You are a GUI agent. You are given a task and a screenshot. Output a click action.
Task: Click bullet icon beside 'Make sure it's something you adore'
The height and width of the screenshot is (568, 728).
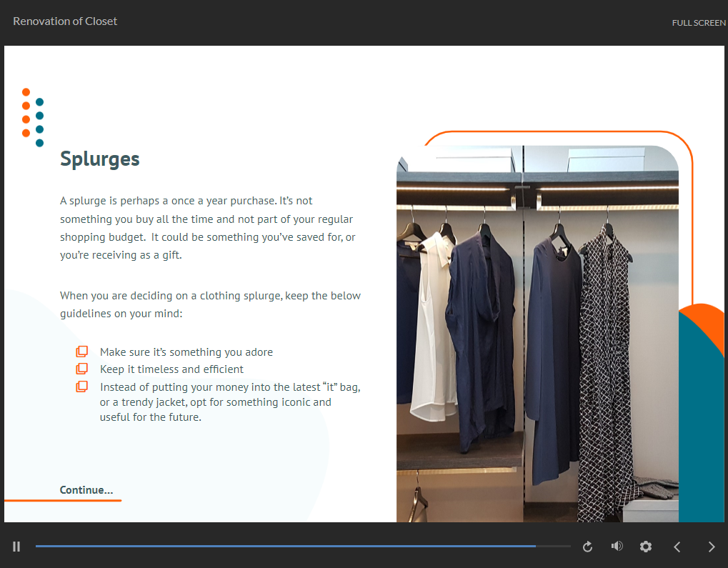[x=82, y=352]
